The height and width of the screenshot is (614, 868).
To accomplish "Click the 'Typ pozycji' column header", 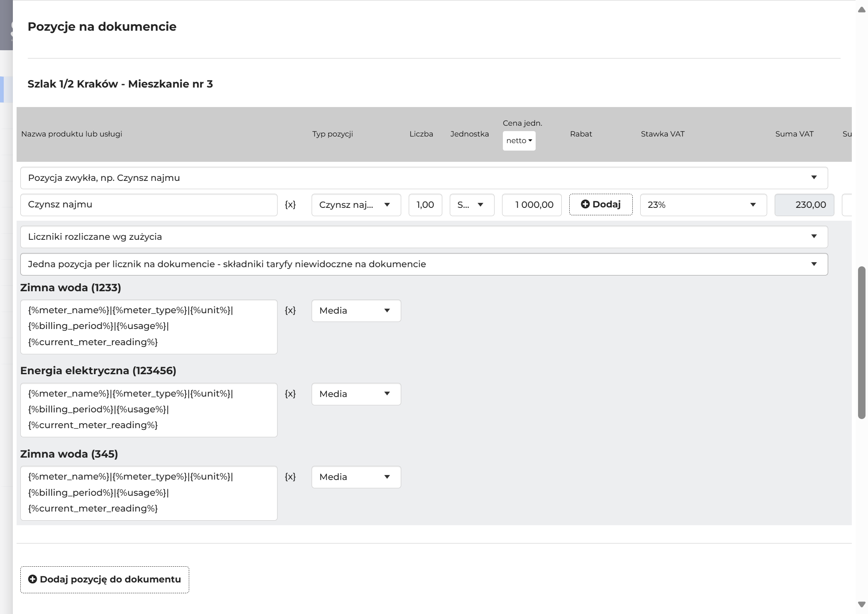I will pyautogui.click(x=332, y=134).
